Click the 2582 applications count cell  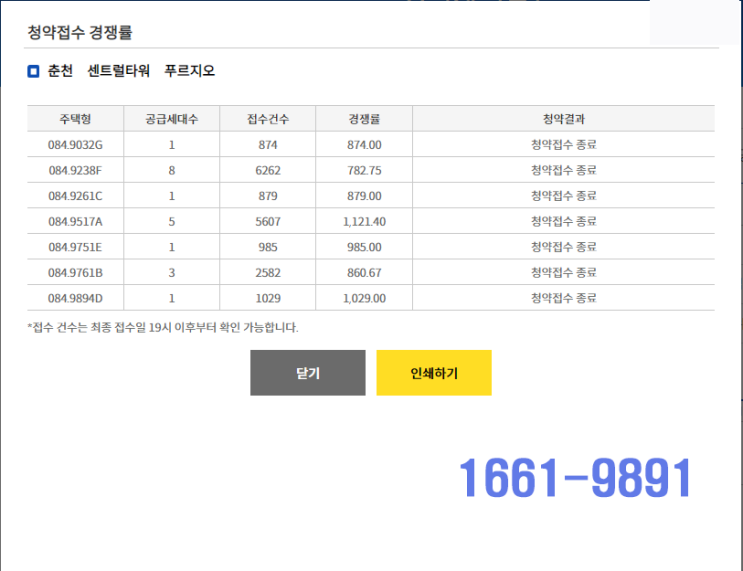click(x=268, y=272)
